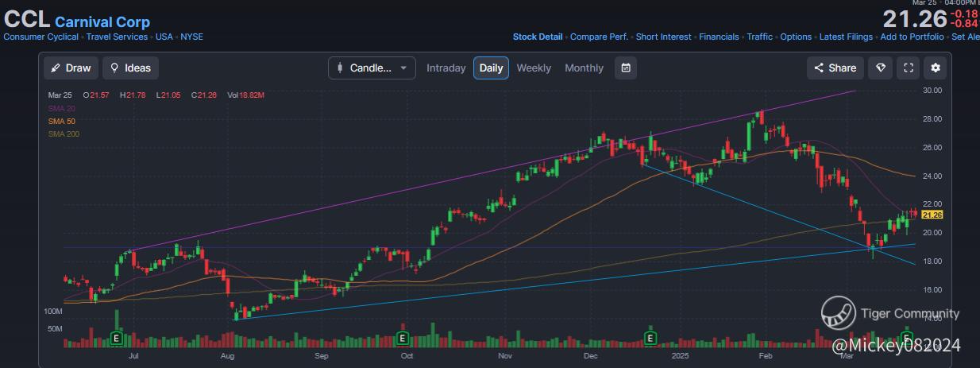Enter fullscreen chart mode
This screenshot has width=980, height=368.
pyautogui.click(x=908, y=68)
